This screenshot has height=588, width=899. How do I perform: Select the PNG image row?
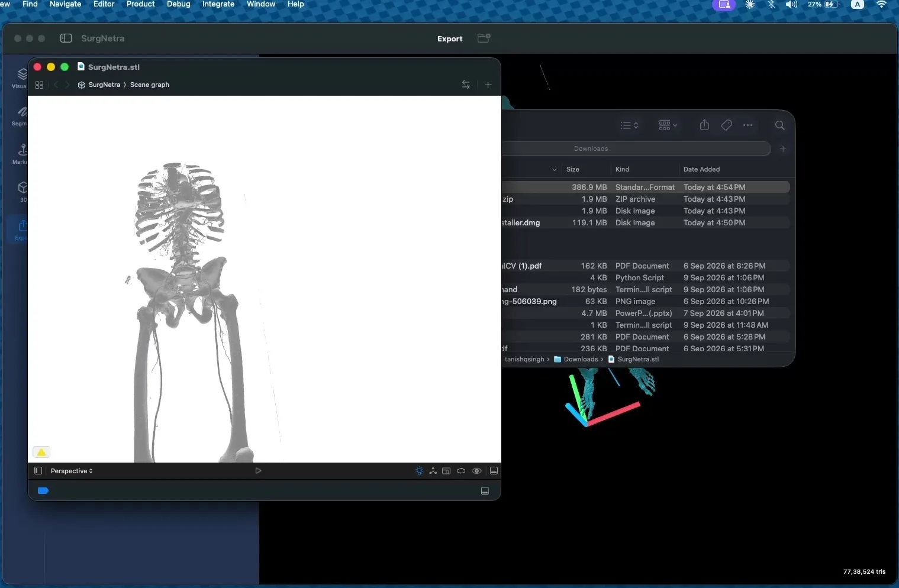(x=646, y=302)
